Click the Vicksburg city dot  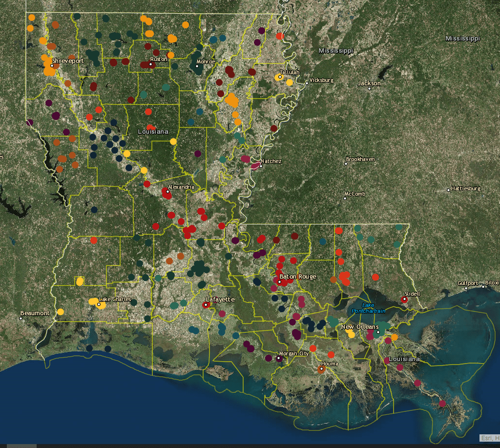pos(307,83)
